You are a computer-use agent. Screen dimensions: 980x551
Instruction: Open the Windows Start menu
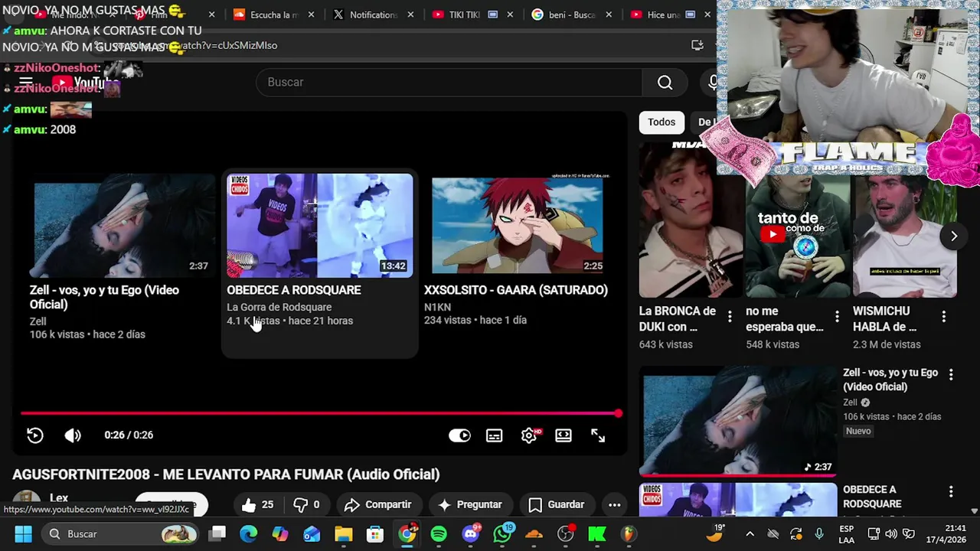tap(23, 533)
